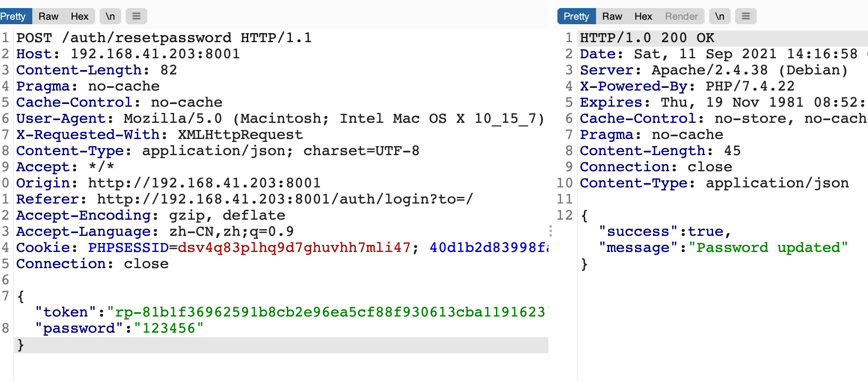Switch response view to Hex tab
The height and width of the screenshot is (382, 868).
tap(643, 17)
